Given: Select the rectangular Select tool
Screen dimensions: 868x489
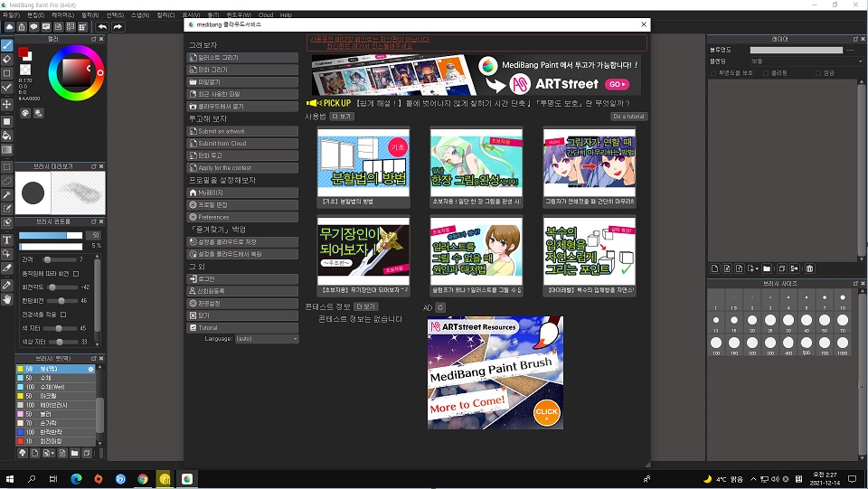Looking at the screenshot, I should point(6,166).
